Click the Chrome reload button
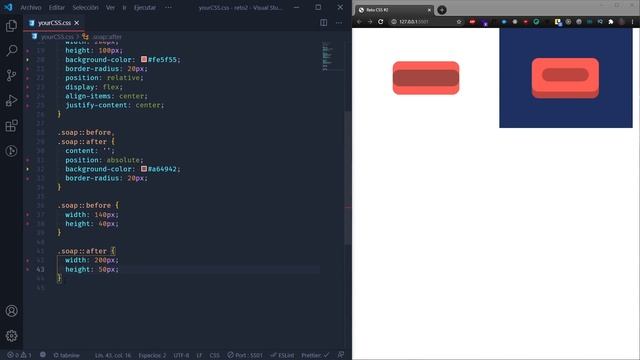The height and width of the screenshot is (360, 640). pyautogui.click(x=380, y=22)
